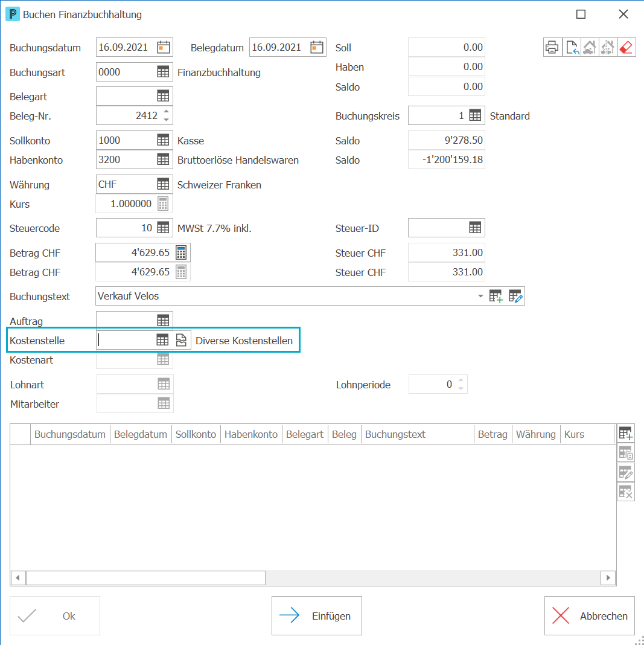Click the printer icon in the toolbar
This screenshot has height=645, width=644.
pos(552,47)
